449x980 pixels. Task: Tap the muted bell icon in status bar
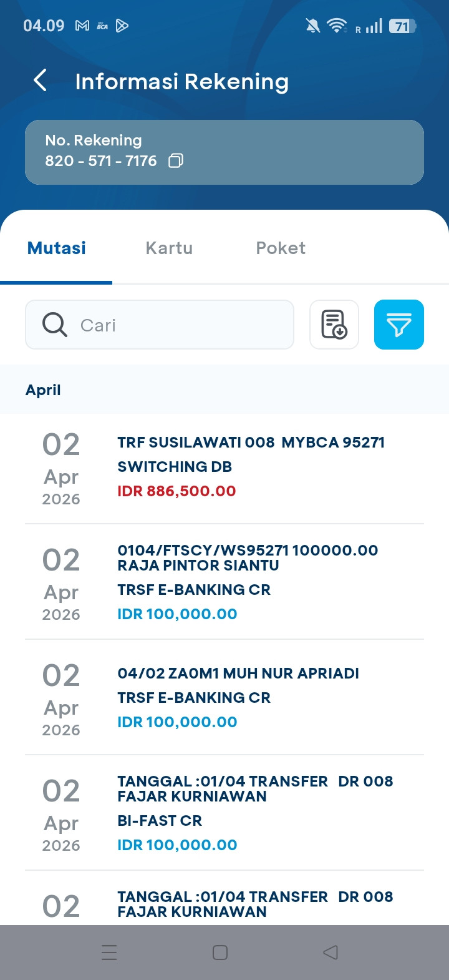[313, 26]
